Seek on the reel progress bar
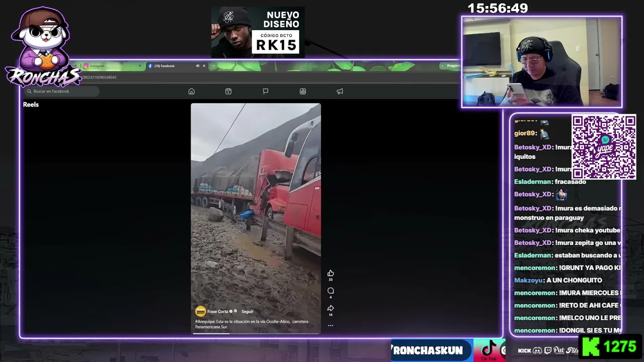The image size is (644, 362). click(x=256, y=333)
